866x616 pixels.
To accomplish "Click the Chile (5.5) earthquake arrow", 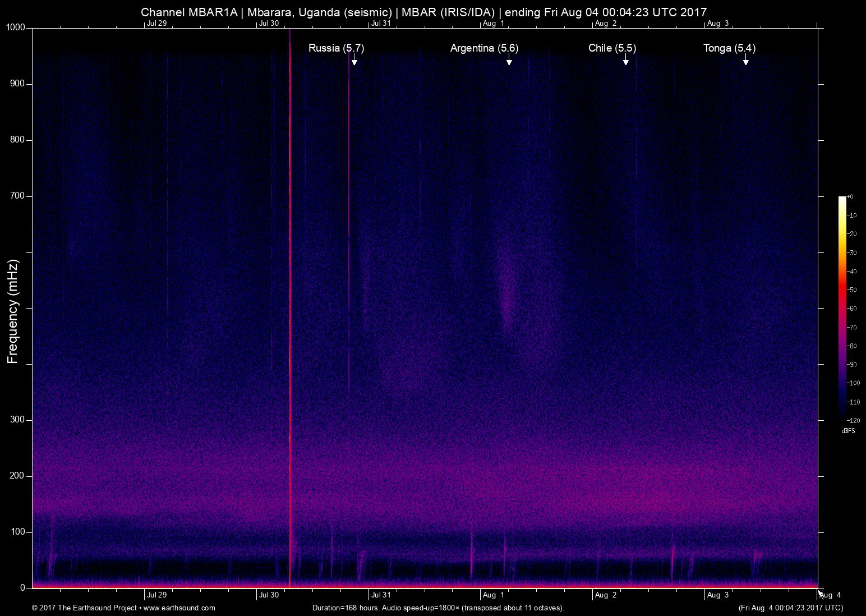I will click(626, 62).
